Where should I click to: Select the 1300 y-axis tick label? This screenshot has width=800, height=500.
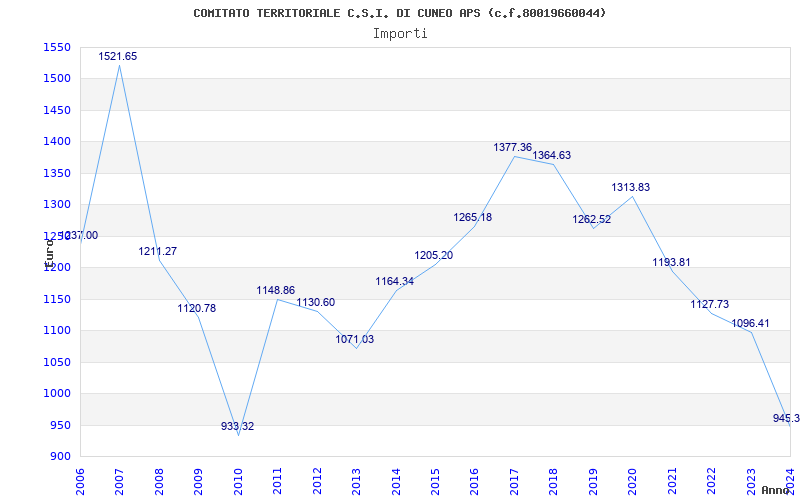click(x=57, y=205)
